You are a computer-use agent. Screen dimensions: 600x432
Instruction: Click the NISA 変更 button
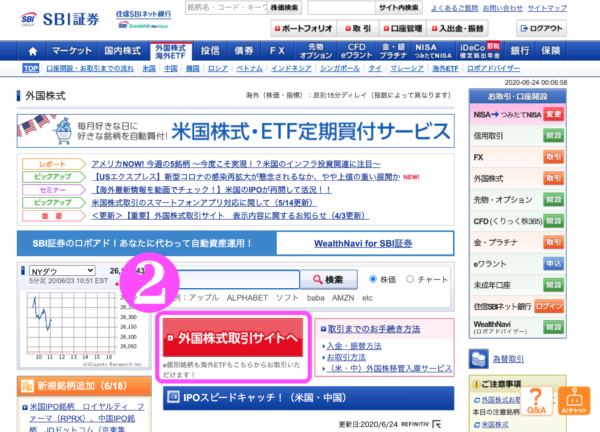[553, 114]
